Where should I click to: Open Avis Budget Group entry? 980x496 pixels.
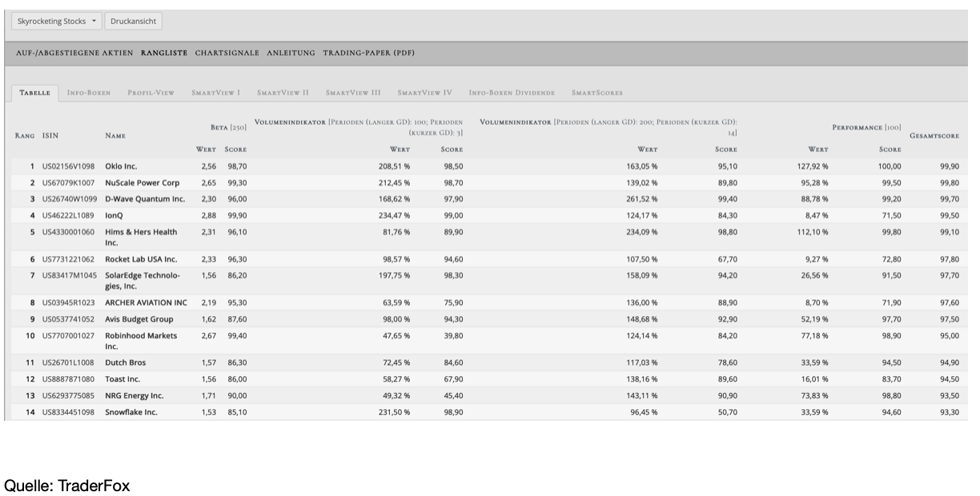[x=139, y=319]
